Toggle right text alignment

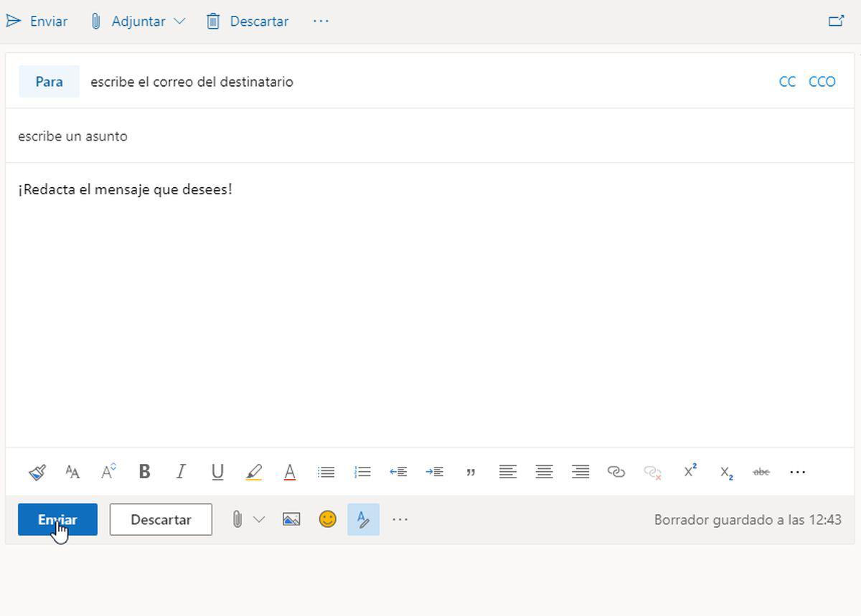pyautogui.click(x=580, y=472)
